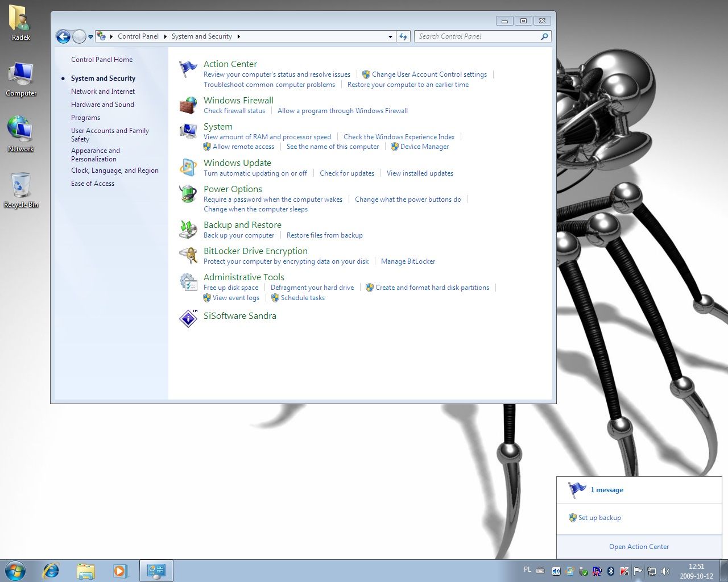
Task: Click the Action Center flag tray icon
Action: point(638,571)
